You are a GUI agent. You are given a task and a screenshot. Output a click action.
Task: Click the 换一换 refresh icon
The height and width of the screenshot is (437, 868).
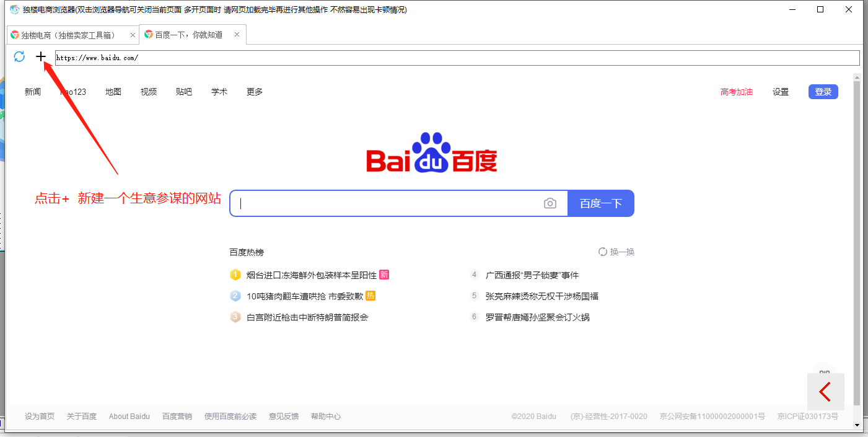[x=602, y=252]
